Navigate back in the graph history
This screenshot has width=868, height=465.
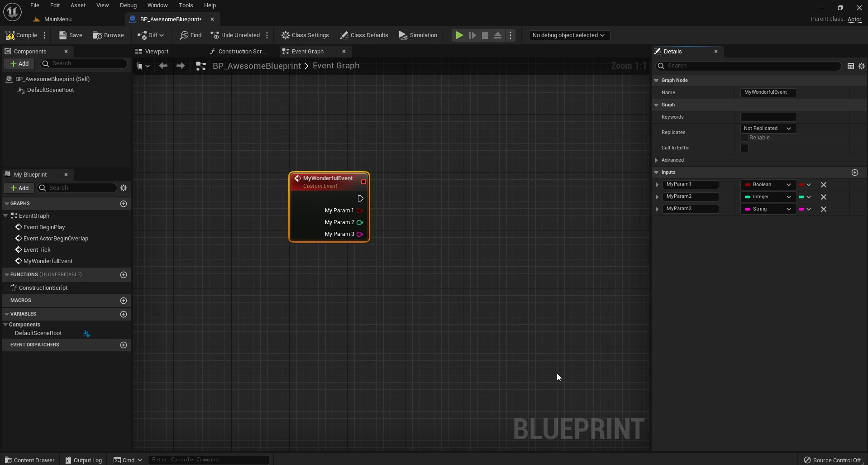(163, 66)
